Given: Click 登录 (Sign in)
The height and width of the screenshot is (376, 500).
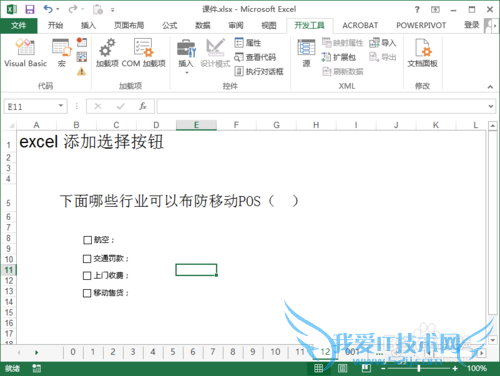Looking at the screenshot, I should click(x=471, y=25).
